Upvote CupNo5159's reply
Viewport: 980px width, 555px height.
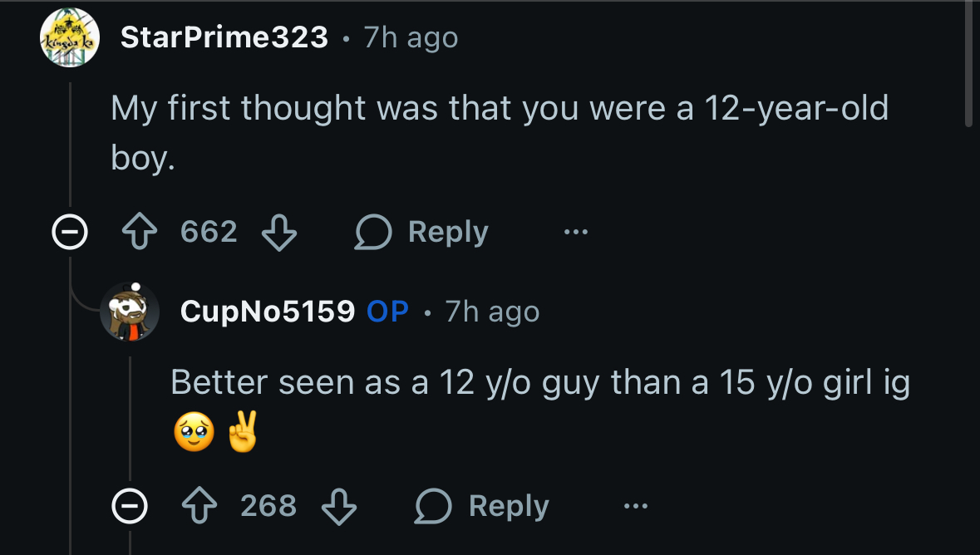pyautogui.click(x=199, y=506)
